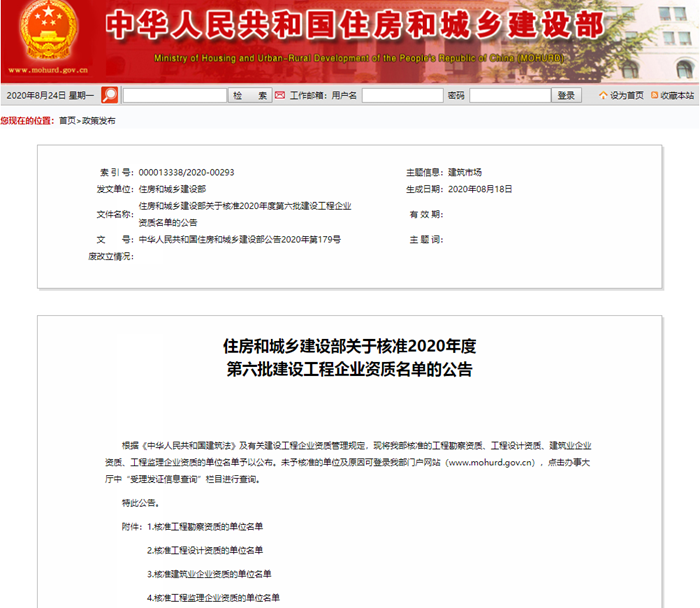Click the orange magnifier search icon
This screenshot has width=700, height=608.
109,95
